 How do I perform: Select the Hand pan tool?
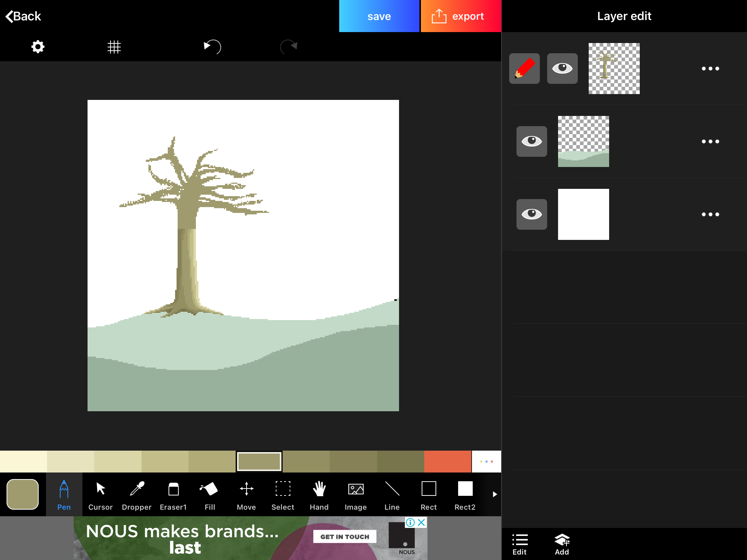click(x=319, y=495)
